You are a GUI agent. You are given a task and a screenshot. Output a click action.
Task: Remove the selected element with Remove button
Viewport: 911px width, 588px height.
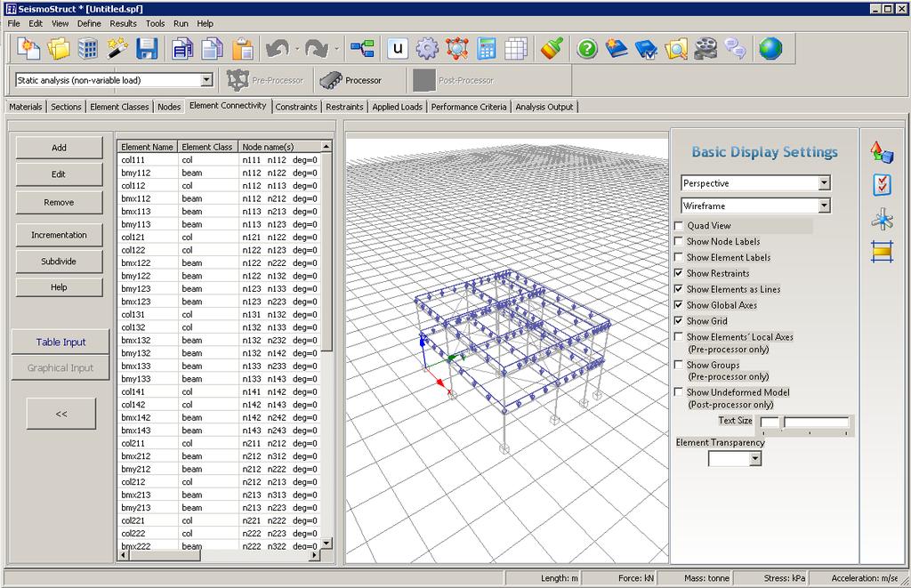(60, 203)
